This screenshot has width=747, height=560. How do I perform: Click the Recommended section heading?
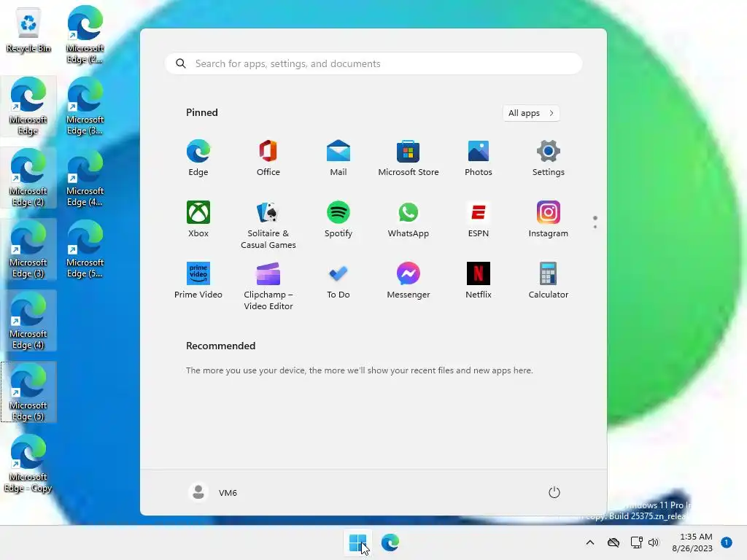coord(220,346)
